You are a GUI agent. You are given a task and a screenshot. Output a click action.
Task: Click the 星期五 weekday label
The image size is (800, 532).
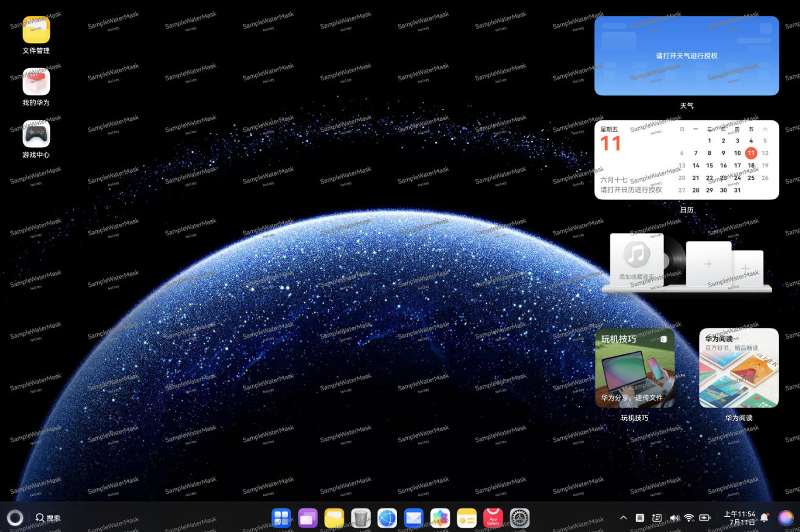(x=609, y=129)
